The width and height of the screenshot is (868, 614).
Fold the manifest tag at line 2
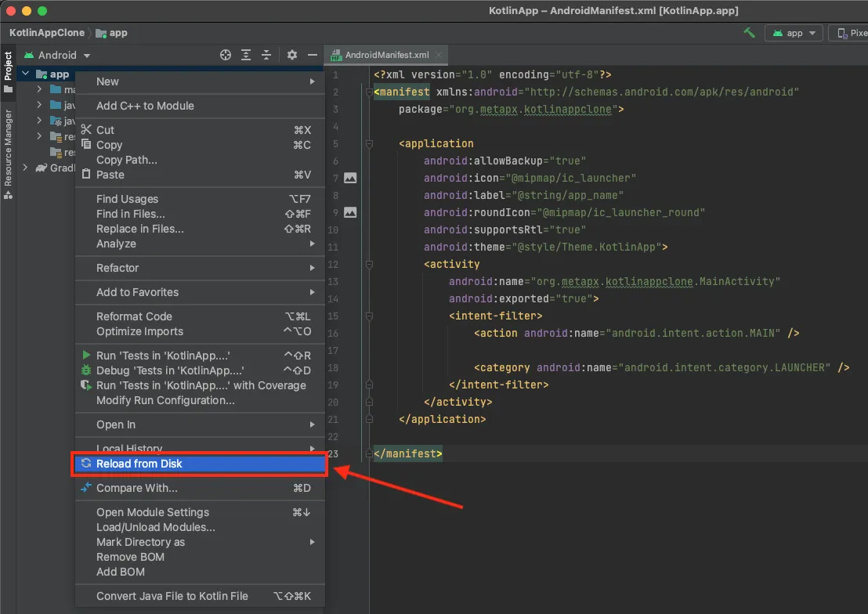[369, 92]
